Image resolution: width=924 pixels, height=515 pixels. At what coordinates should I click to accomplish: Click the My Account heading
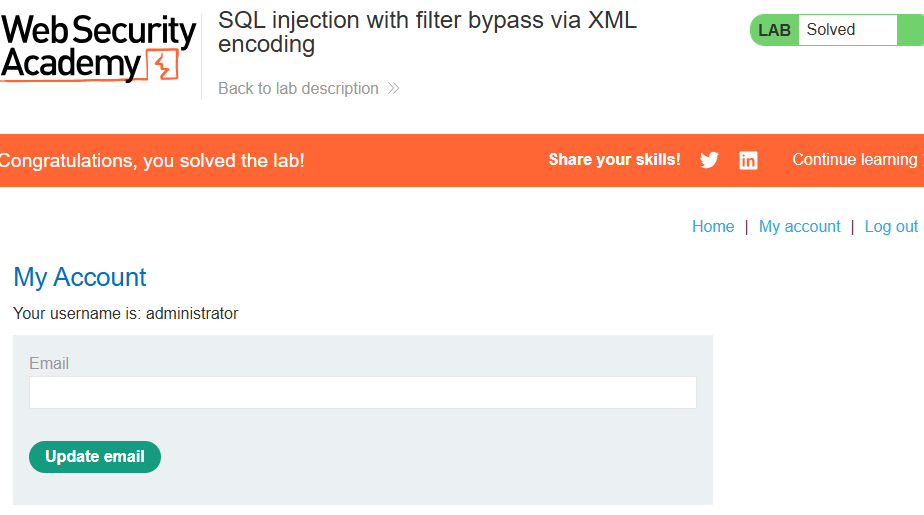coord(80,278)
